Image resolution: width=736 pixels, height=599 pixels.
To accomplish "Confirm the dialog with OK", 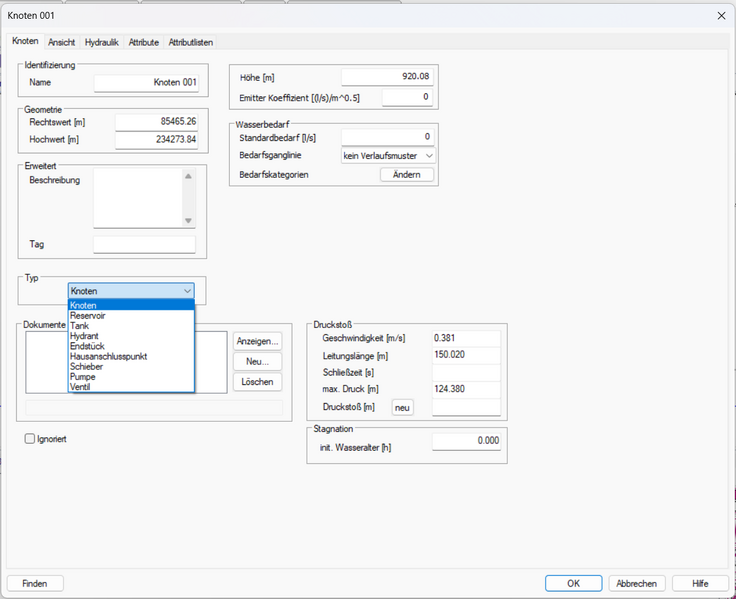I will [x=574, y=584].
